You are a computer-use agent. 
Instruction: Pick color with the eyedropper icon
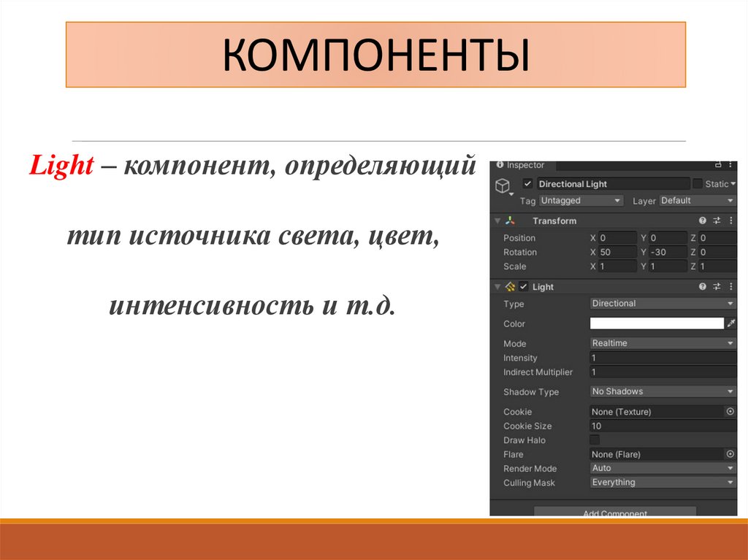point(731,323)
